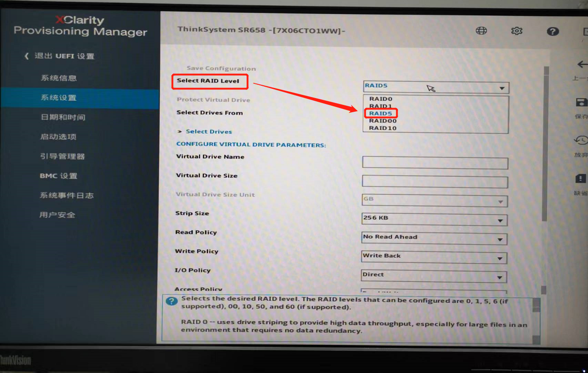Screen dimensions: 588x373
Task: Click the ThinkSystem SR658 title text
Action: (261, 30)
